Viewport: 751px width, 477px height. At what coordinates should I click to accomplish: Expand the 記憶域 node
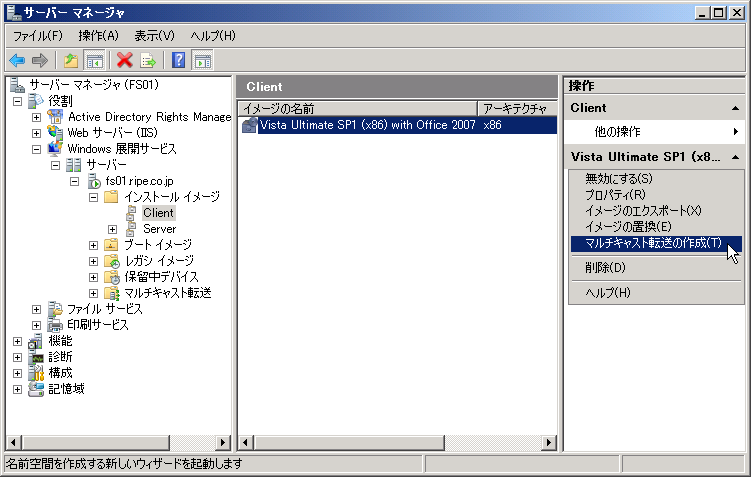17,389
